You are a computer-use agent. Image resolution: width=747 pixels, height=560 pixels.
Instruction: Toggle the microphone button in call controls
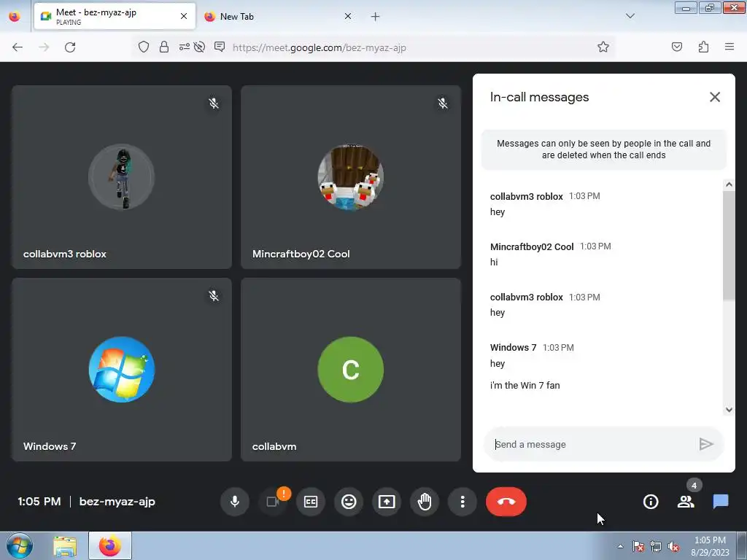234,502
